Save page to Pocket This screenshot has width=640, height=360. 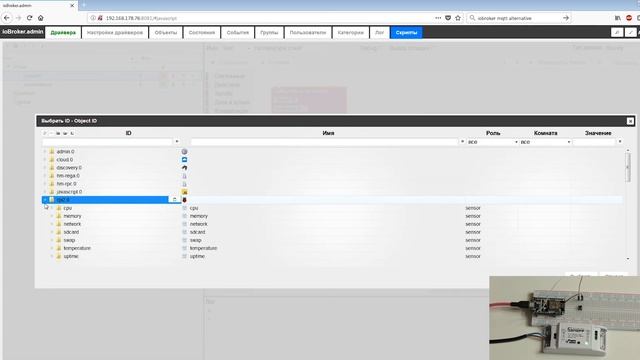click(448, 18)
